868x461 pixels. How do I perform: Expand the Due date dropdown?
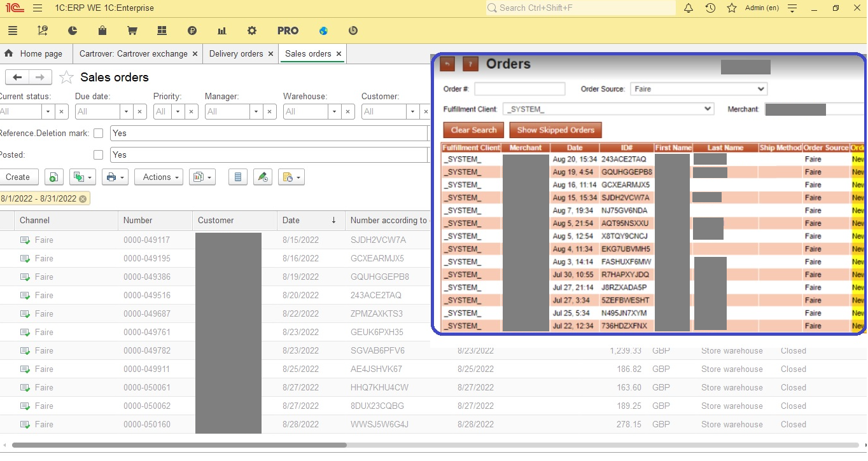pyautogui.click(x=126, y=112)
